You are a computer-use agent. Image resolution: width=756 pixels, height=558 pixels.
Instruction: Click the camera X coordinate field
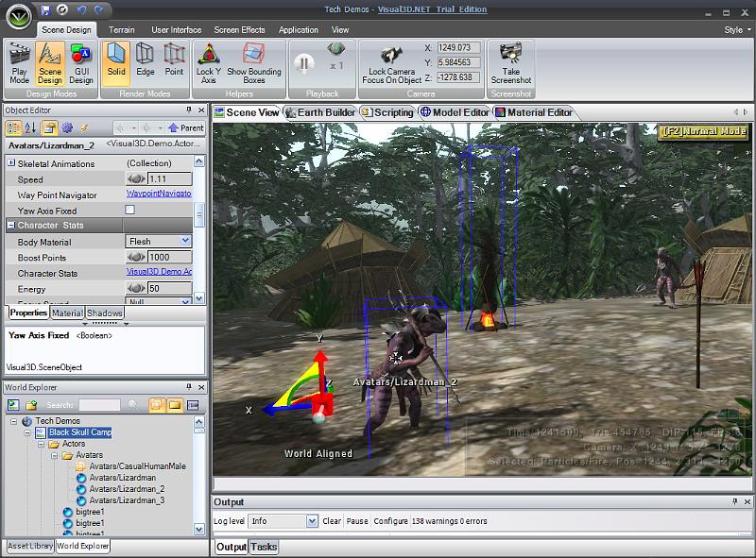click(458, 48)
